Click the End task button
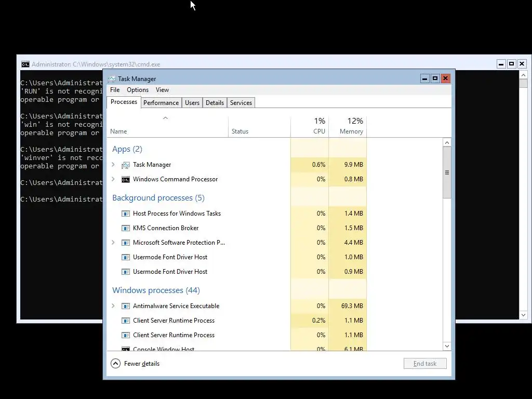The image size is (532, 399). point(425,364)
